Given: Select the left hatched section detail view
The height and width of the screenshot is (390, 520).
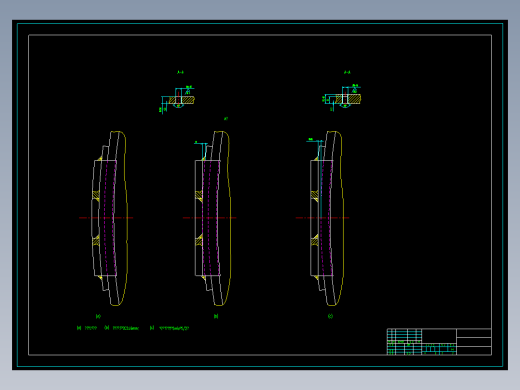Looking at the screenshot, I should (177, 99).
